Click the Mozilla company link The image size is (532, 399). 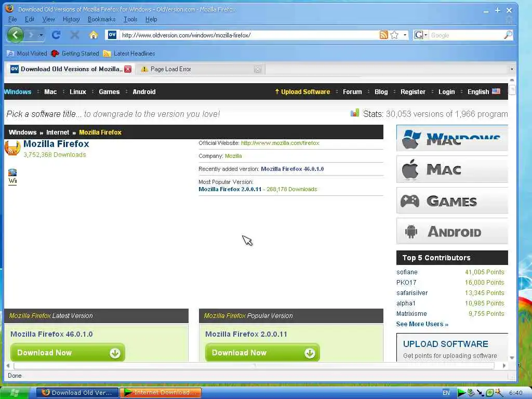[233, 156]
